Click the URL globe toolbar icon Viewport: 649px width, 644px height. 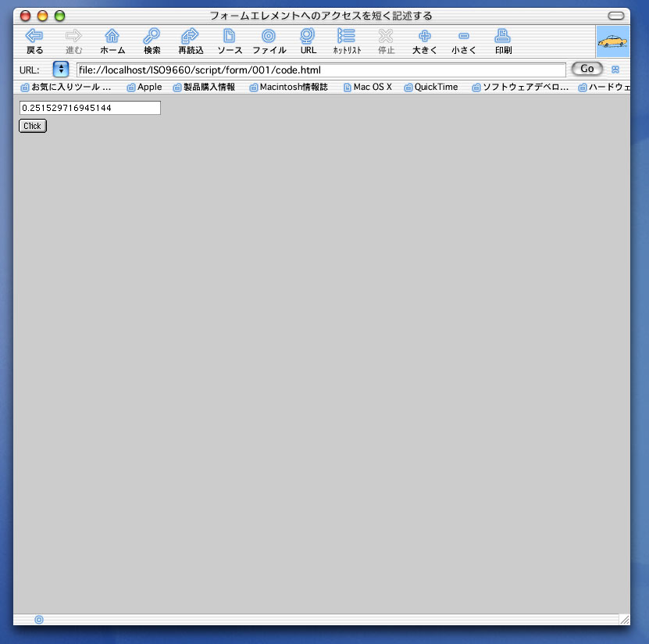pos(308,36)
